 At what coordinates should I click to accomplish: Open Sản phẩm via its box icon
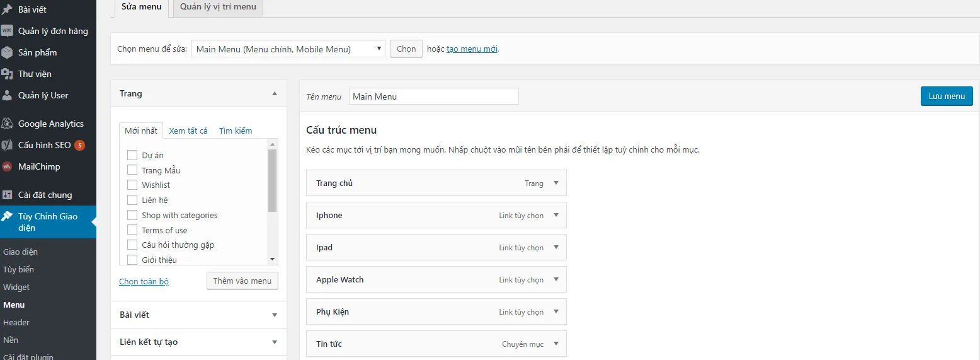click(x=7, y=52)
